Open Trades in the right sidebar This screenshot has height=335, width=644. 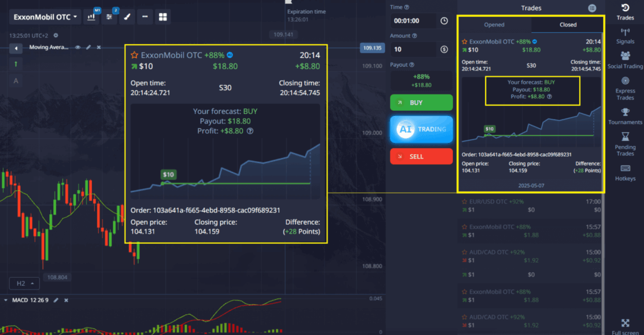click(625, 12)
